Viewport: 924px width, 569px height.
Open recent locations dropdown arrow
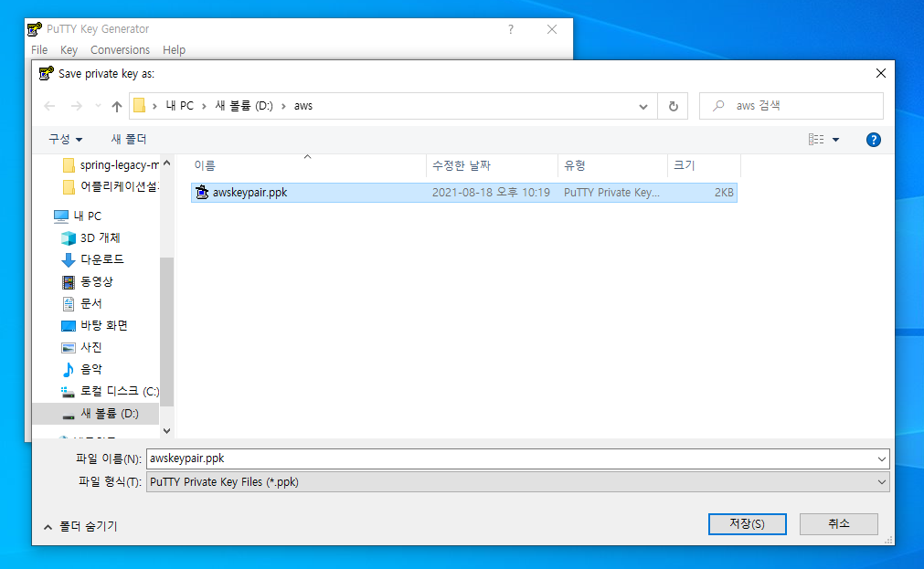(98, 106)
